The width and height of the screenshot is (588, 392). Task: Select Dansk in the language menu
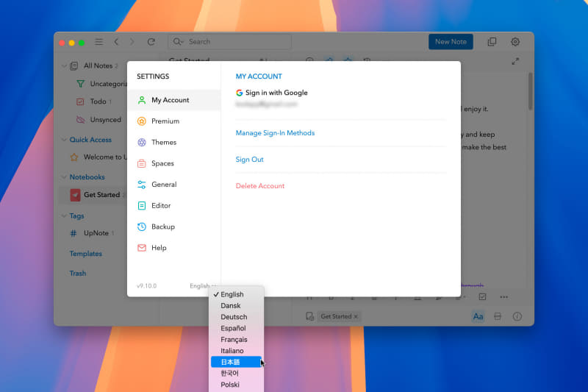pyautogui.click(x=236, y=306)
